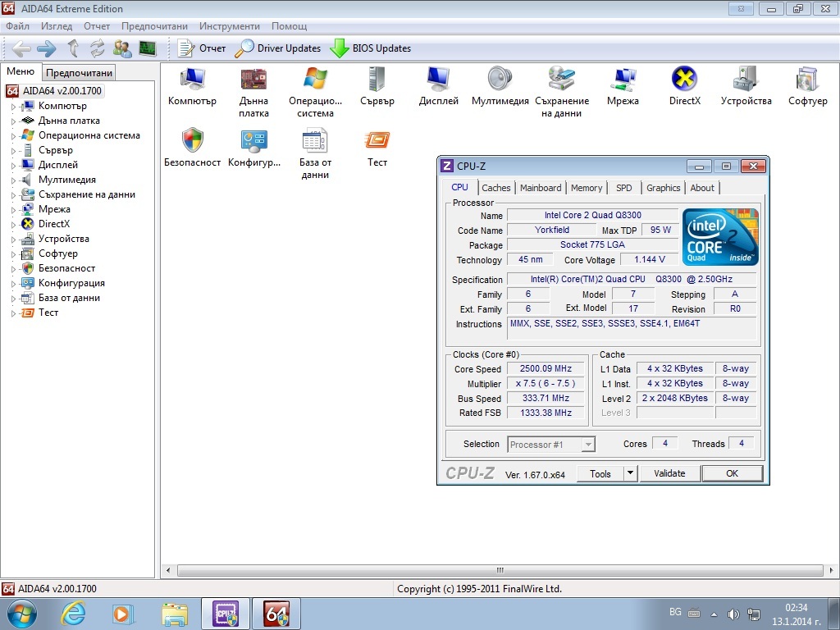
Task: Click the scrollbar's right arrow in main pane
Action: coord(832,571)
